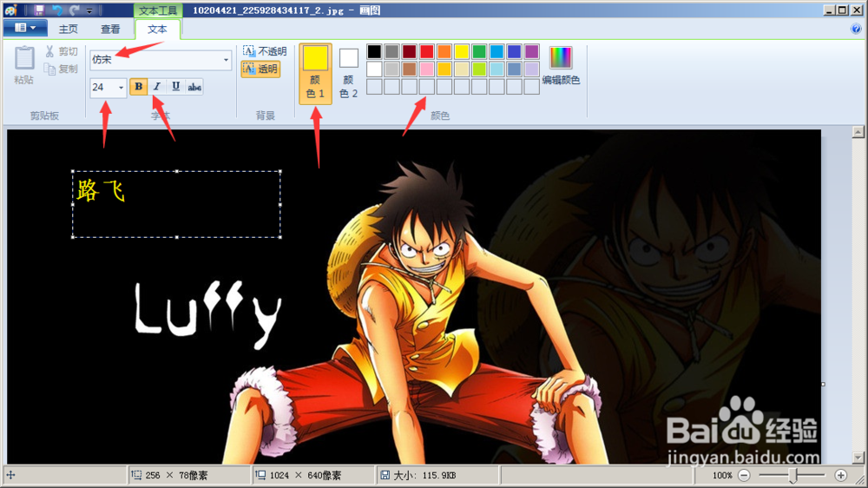
Task: Click the Paint app icon in title bar
Action: coord(11,10)
